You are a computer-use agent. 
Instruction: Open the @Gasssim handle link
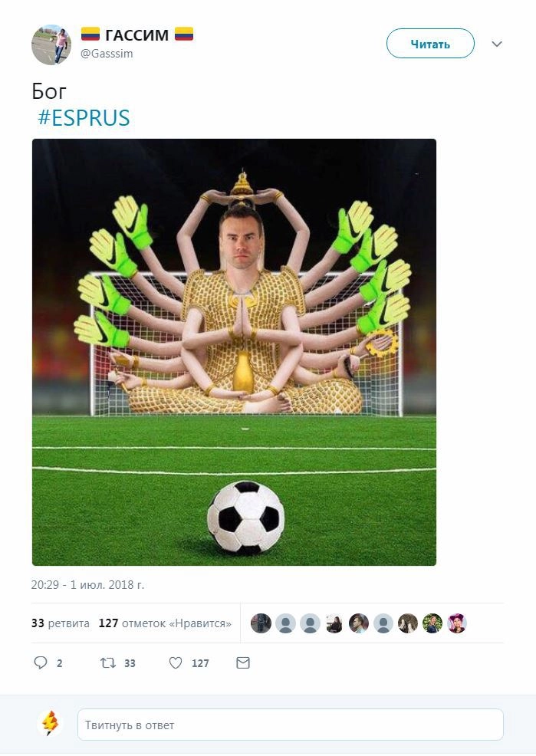[x=107, y=54]
